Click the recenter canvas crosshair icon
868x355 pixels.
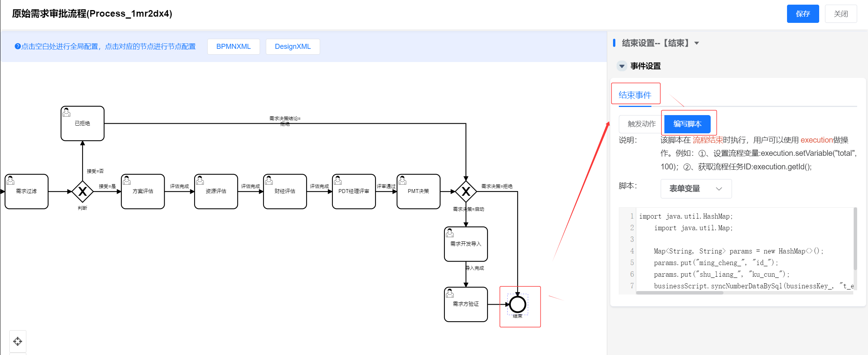[18, 341]
